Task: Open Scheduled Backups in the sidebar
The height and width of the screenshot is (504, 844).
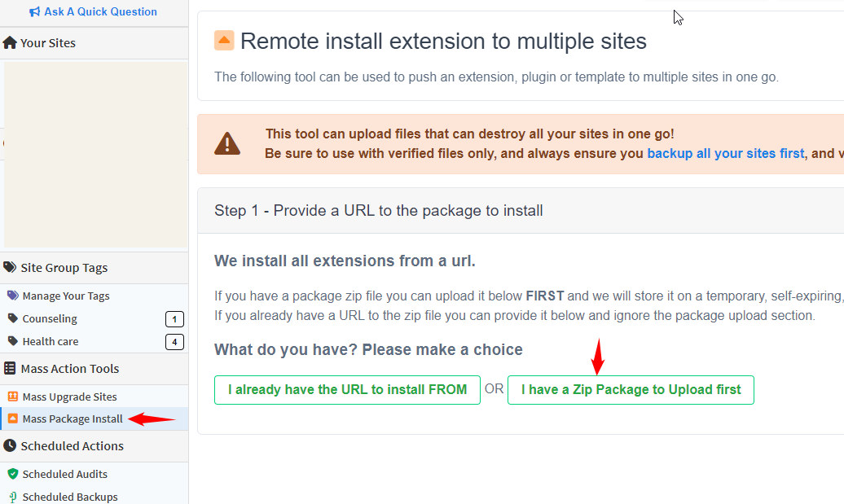Action: pos(70,497)
